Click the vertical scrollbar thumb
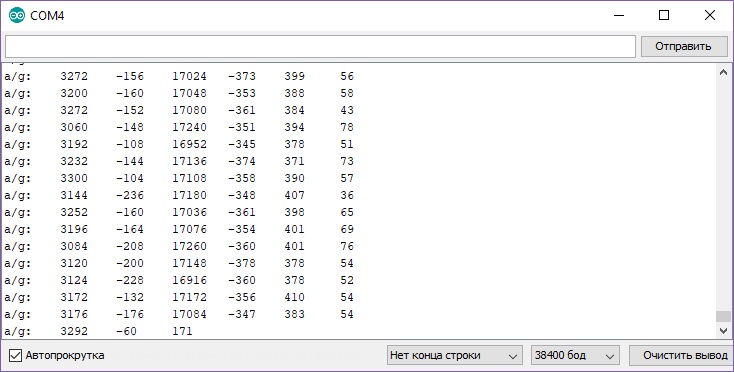The width and height of the screenshot is (734, 372). point(723,316)
